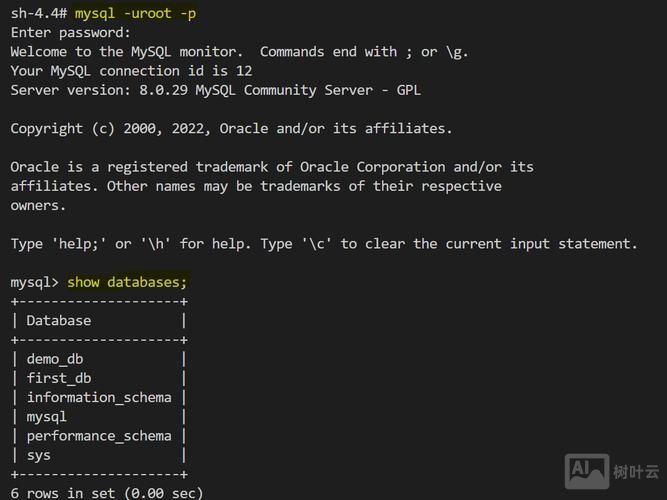This screenshot has width=667, height=500.
Task: Click the Database column header
Action: (58, 320)
